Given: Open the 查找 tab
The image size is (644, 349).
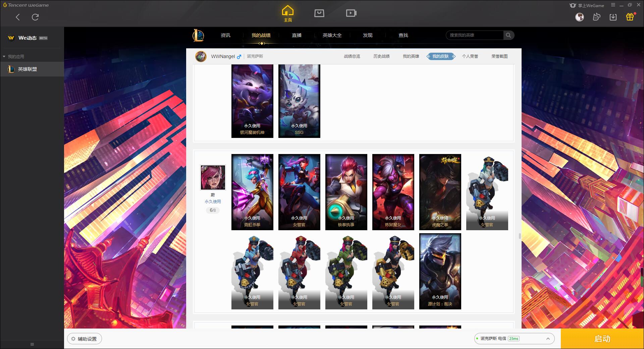Looking at the screenshot, I should [x=403, y=35].
